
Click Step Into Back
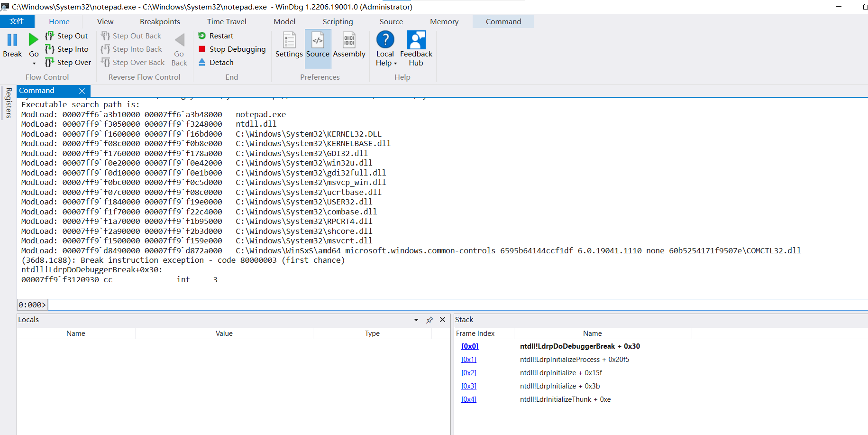click(x=131, y=49)
